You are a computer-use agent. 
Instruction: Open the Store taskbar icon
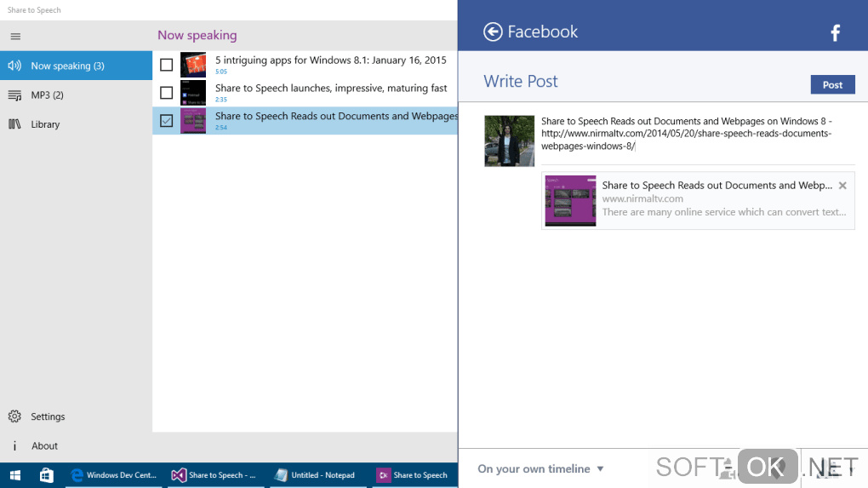(47, 475)
